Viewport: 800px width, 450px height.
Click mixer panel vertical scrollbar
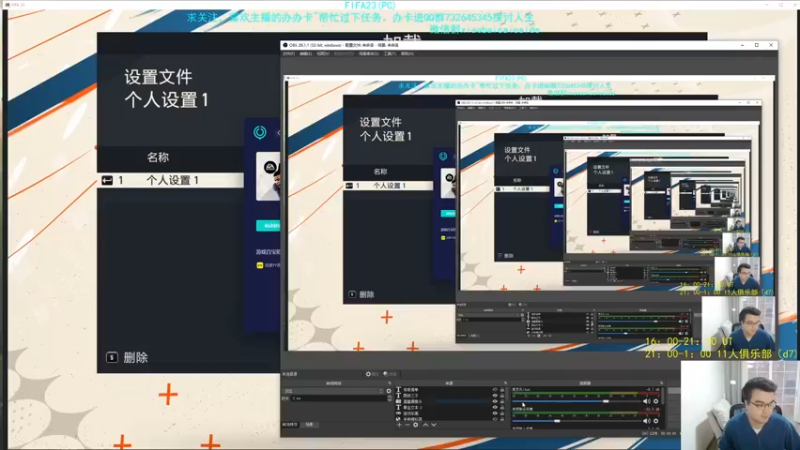[663, 395]
